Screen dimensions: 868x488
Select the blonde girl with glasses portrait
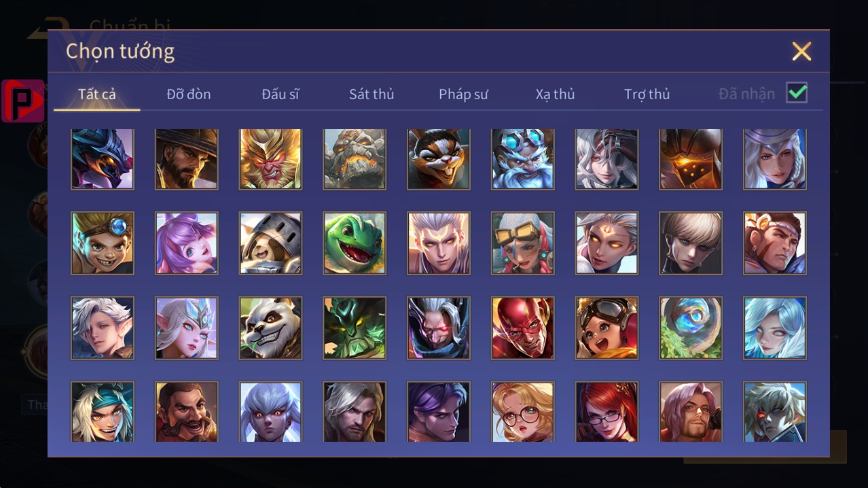(523, 412)
